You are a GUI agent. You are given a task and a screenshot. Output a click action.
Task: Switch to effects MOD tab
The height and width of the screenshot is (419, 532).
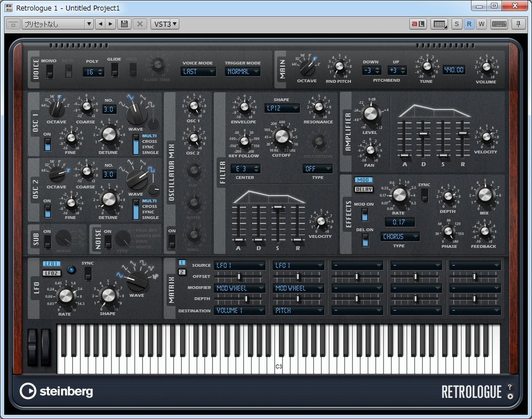(x=363, y=180)
